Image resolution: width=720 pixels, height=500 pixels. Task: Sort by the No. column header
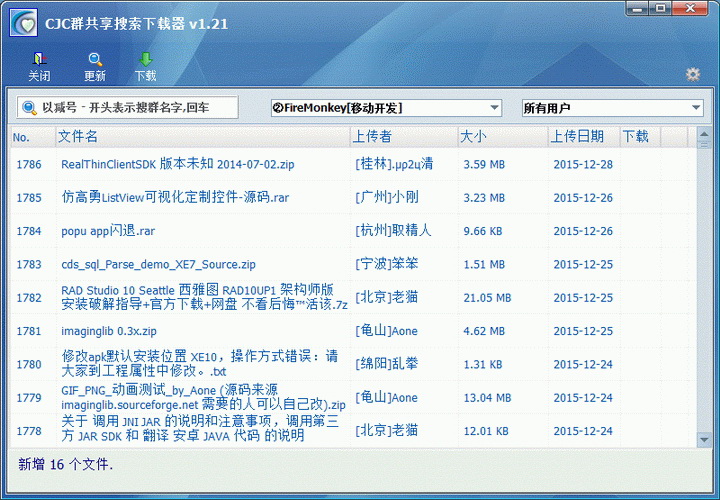tap(33, 137)
